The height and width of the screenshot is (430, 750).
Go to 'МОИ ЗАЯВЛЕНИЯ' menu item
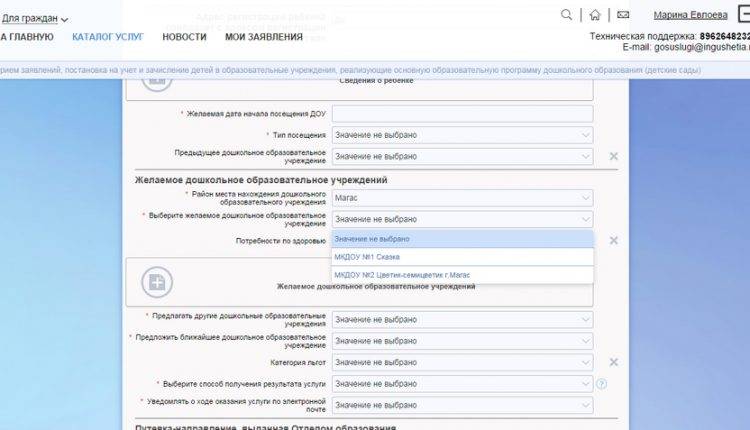[263, 37]
